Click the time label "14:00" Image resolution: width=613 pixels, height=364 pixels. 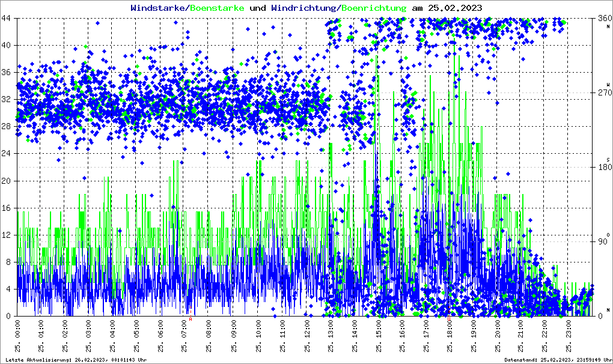pyautogui.click(x=355, y=329)
